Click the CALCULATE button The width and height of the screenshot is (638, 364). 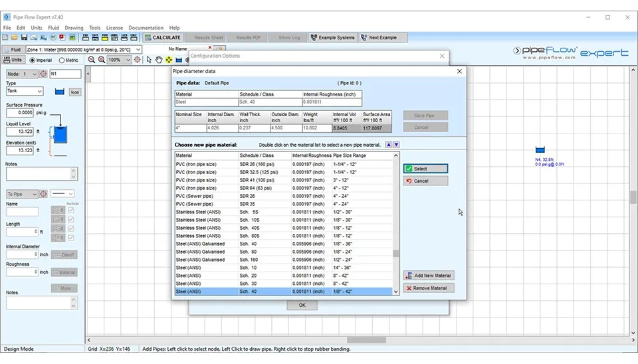point(162,38)
